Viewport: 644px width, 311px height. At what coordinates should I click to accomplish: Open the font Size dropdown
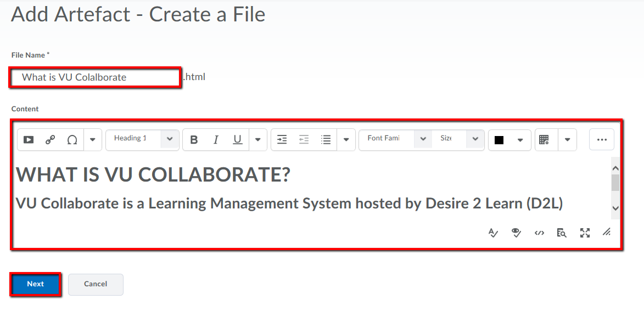pyautogui.click(x=458, y=140)
